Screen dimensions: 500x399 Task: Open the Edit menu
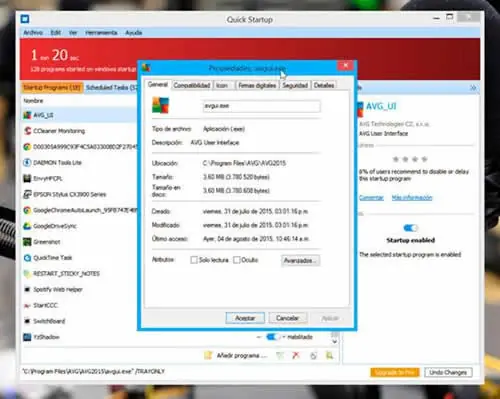[x=56, y=33]
